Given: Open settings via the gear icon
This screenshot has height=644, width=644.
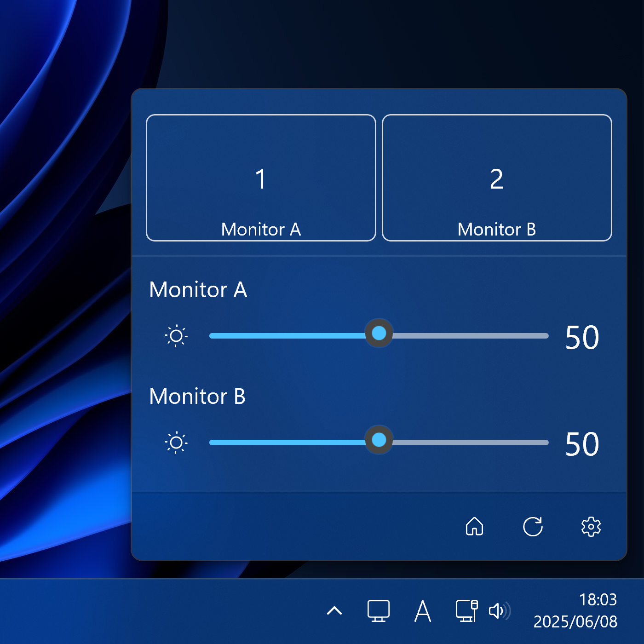Looking at the screenshot, I should click(x=591, y=526).
